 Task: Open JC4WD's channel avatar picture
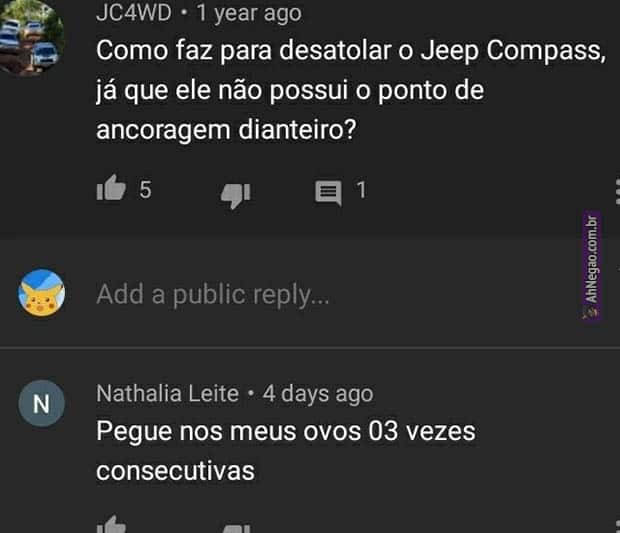32,38
